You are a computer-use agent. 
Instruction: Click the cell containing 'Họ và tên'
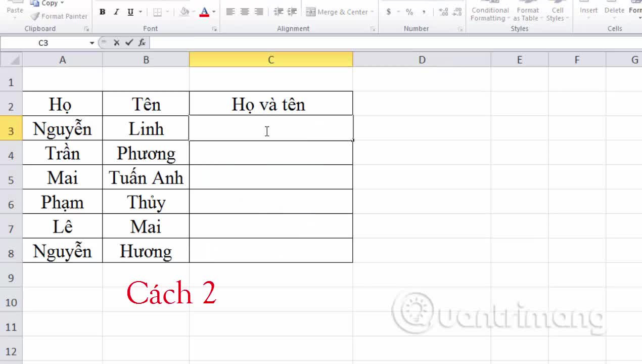(271, 104)
